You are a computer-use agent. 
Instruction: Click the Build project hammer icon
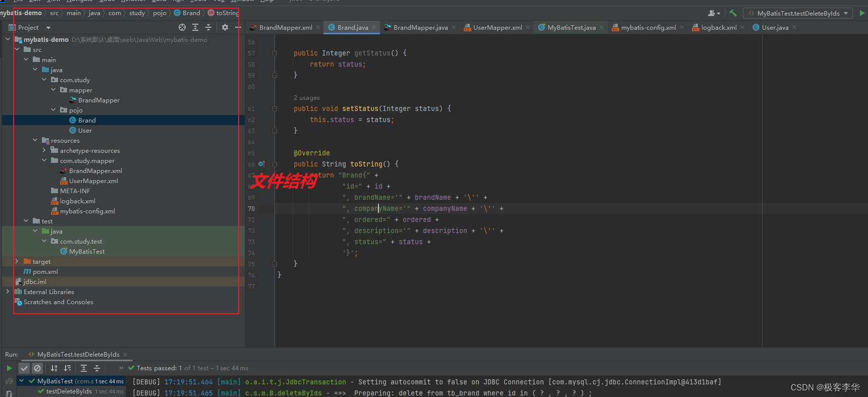click(733, 13)
